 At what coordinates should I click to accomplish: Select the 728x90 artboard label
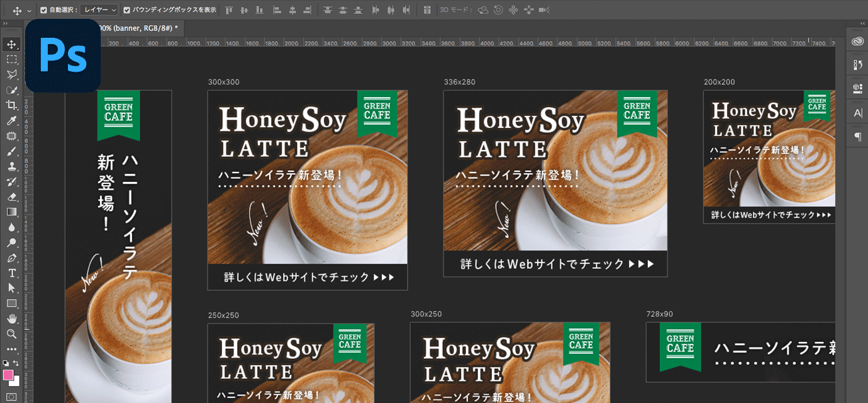click(x=660, y=314)
